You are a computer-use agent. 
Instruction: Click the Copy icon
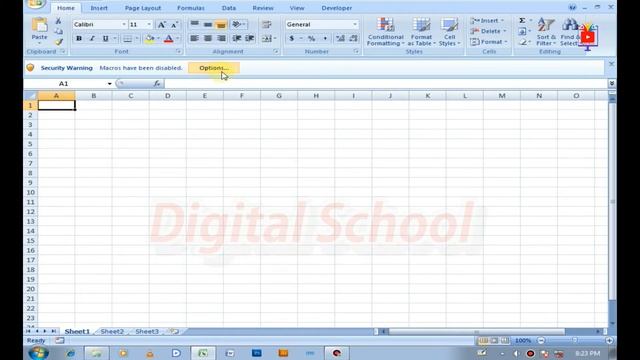pos(58,31)
